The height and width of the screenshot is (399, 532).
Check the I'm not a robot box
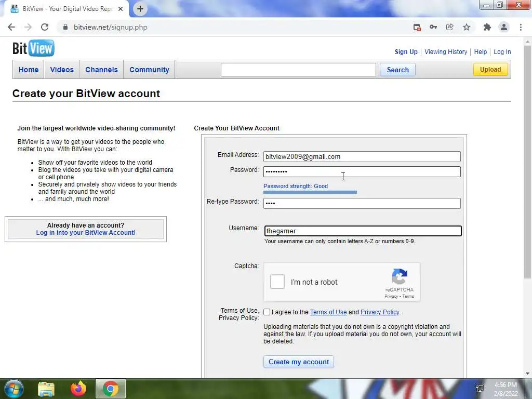pos(277,282)
